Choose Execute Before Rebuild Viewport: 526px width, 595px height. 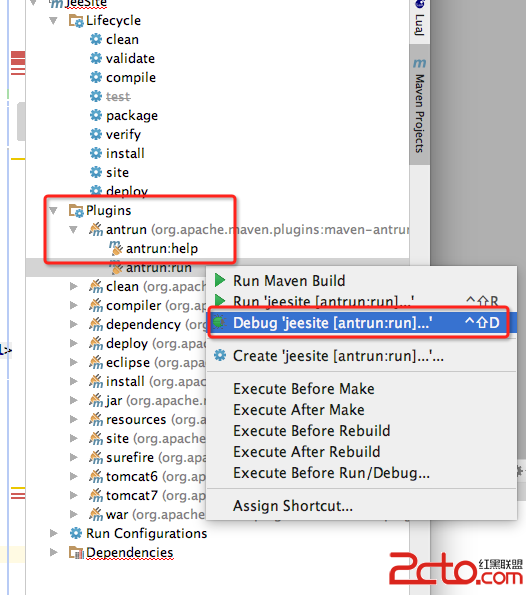pos(361,431)
